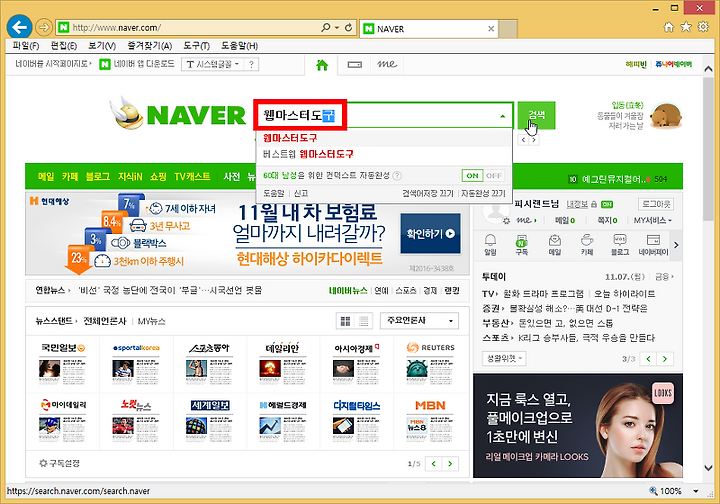Viewport: 720px width, 504px height.
Task: Click in the Naver search input field
Action: click(x=383, y=115)
